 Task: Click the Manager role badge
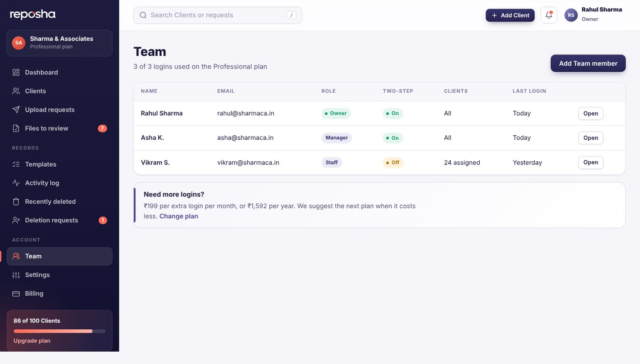pos(336,138)
